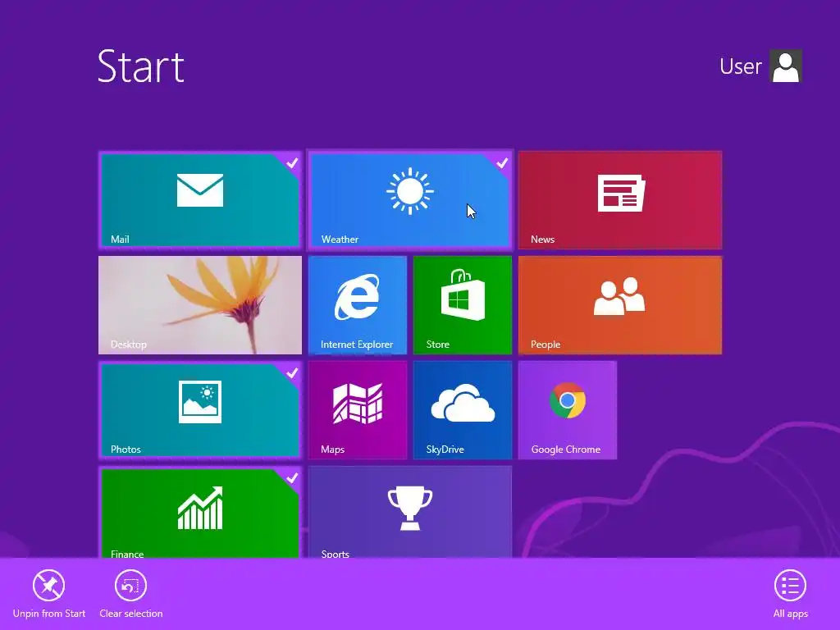This screenshot has width=840, height=630.
Task: Open the News tile
Action: 620,200
